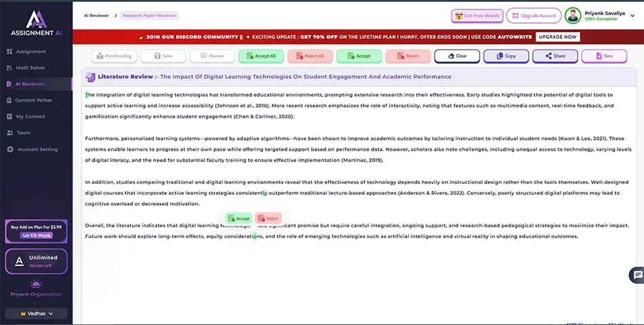Image resolution: width=644 pixels, height=325 pixels.
Task: Click the Save toolbar button
Action: click(163, 56)
